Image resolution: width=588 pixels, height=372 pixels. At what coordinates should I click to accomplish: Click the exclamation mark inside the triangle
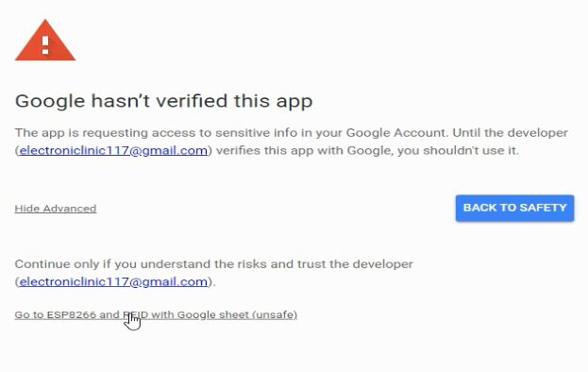tap(45, 45)
